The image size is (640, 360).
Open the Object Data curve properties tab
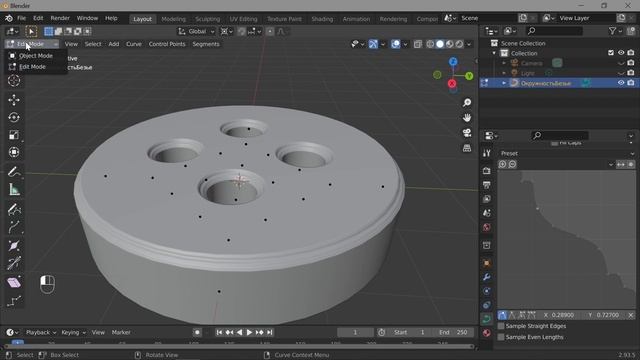pyautogui.click(x=487, y=319)
